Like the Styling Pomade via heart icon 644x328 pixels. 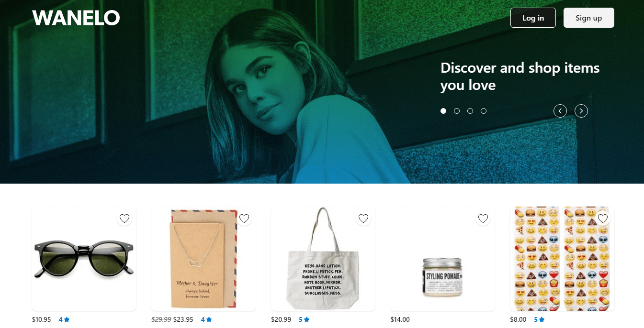pyautogui.click(x=483, y=219)
